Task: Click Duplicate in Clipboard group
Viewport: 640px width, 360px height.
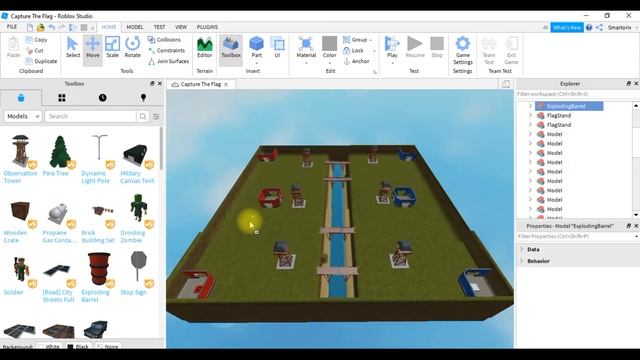Action: pos(41,61)
